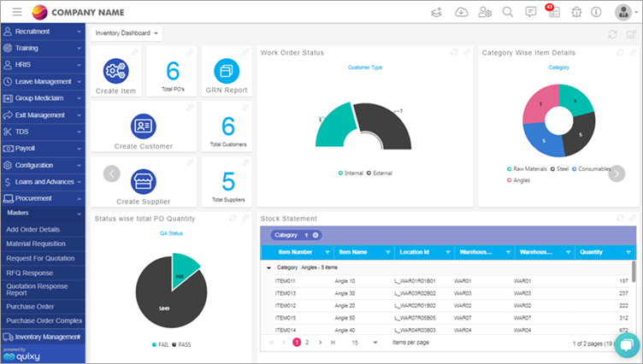Toggle the Raw Materials legend entry
643x364 pixels.
528,169
